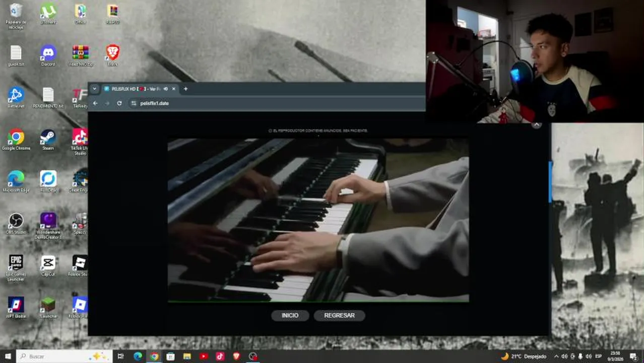Open Brave from the taskbar

click(x=236, y=356)
